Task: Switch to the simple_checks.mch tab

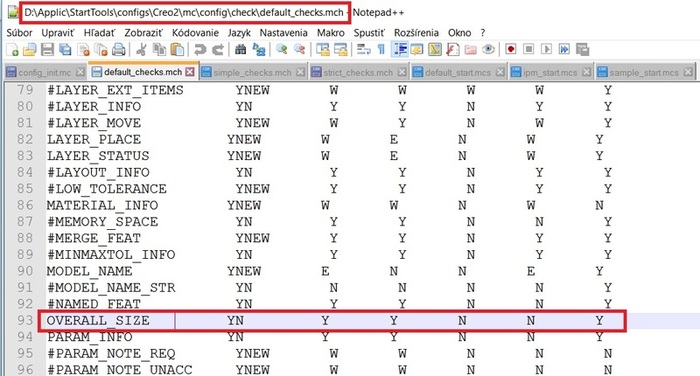Action: point(252,72)
